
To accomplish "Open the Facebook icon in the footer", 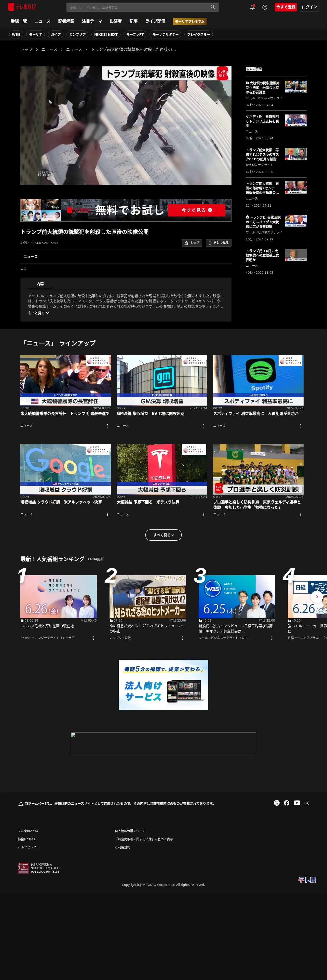I will click(x=287, y=803).
